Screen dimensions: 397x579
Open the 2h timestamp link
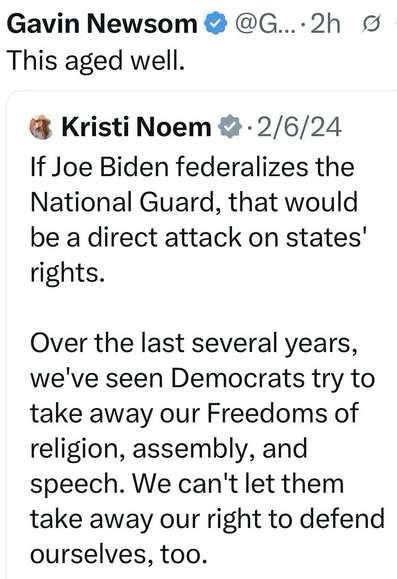pyautogui.click(x=325, y=24)
